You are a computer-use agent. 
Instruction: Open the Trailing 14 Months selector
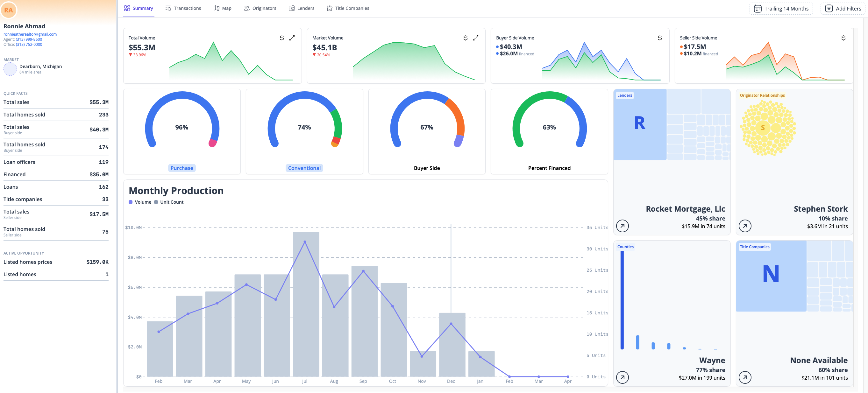pos(781,8)
